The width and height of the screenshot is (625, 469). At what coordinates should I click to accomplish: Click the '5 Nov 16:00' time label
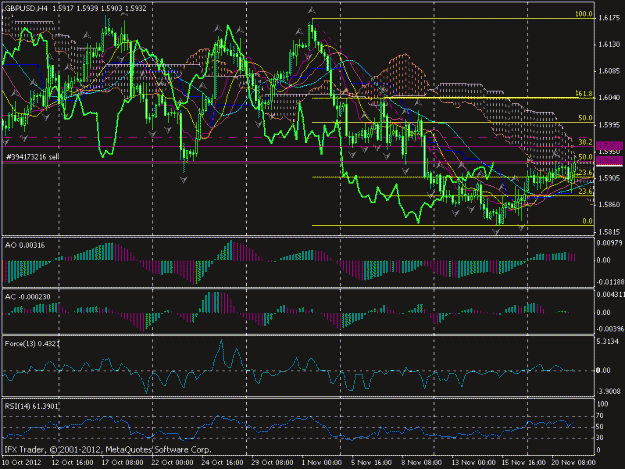coord(371,463)
